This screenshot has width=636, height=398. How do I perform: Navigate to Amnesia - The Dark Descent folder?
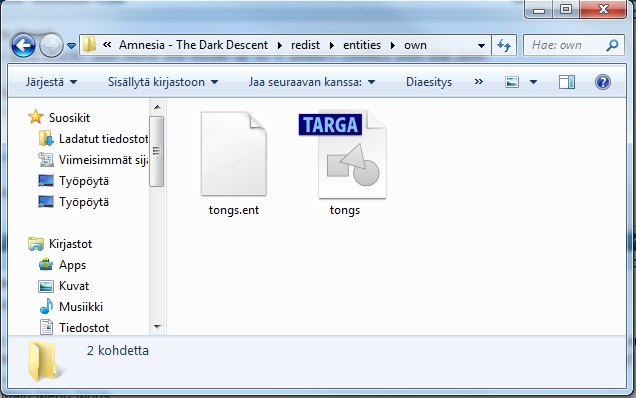(x=193, y=45)
